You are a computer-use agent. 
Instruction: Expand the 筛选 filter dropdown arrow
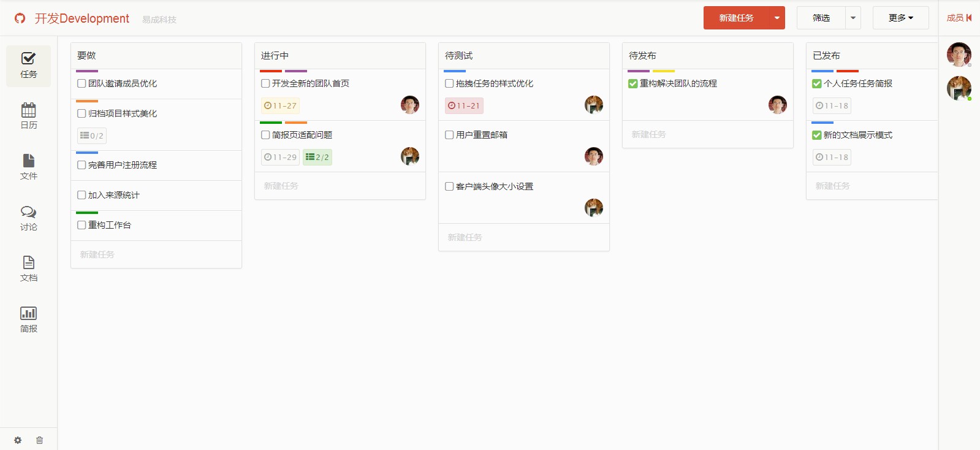click(x=853, y=18)
